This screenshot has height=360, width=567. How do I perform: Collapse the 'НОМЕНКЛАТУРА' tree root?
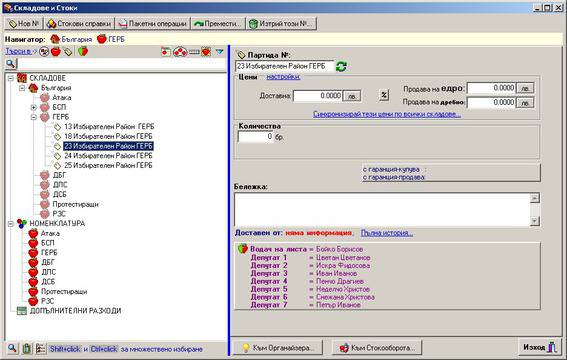(10, 224)
